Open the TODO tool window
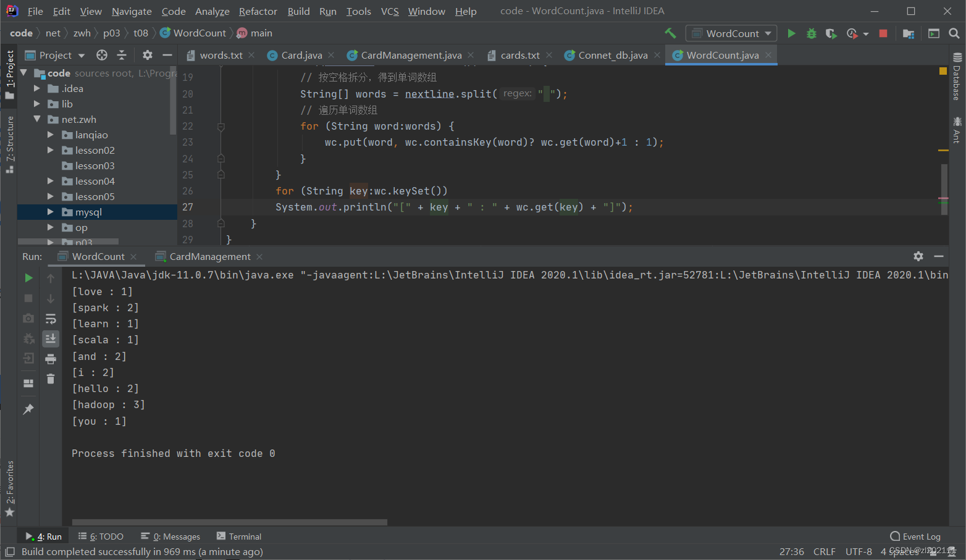Screen dimensions: 966x560 (x=101, y=537)
